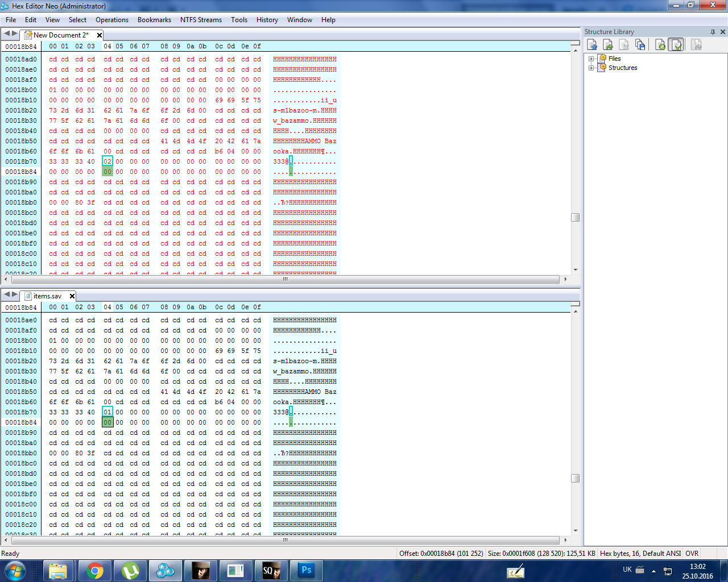Click the save-all structure files icon

[x=640, y=45]
